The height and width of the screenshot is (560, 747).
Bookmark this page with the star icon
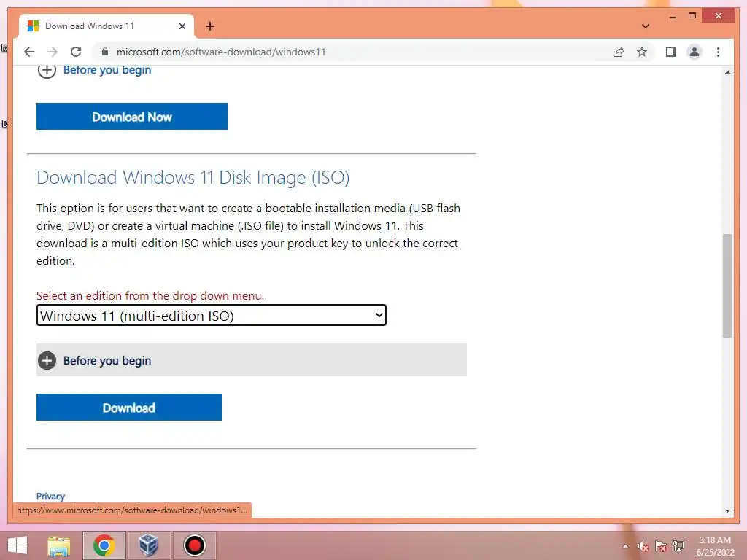tap(642, 52)
